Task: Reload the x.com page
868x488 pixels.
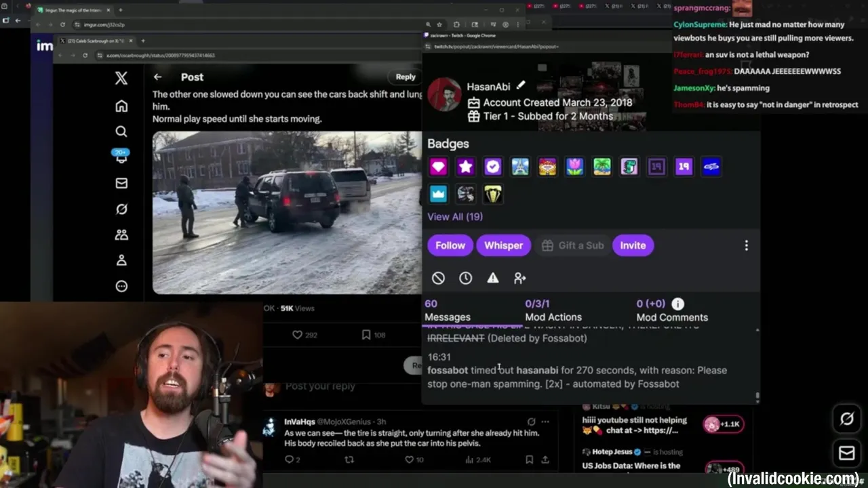Action: 85,55
